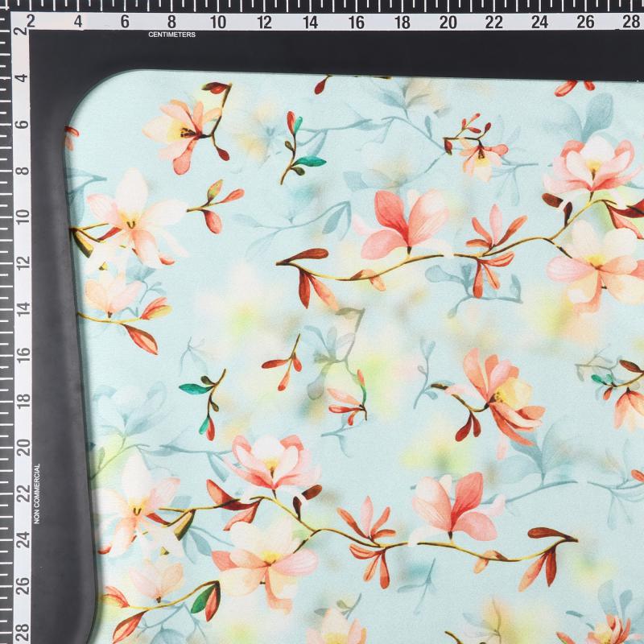Viewport: 644px width, 644px height.
Task: Click the 26 mark on the left ruler
Action: coord(22,584)
